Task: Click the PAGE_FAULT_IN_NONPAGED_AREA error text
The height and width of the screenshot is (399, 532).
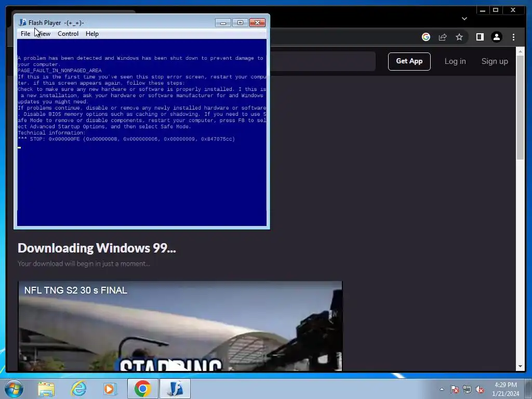Action: pyautogui.click(x=60, y=71)
